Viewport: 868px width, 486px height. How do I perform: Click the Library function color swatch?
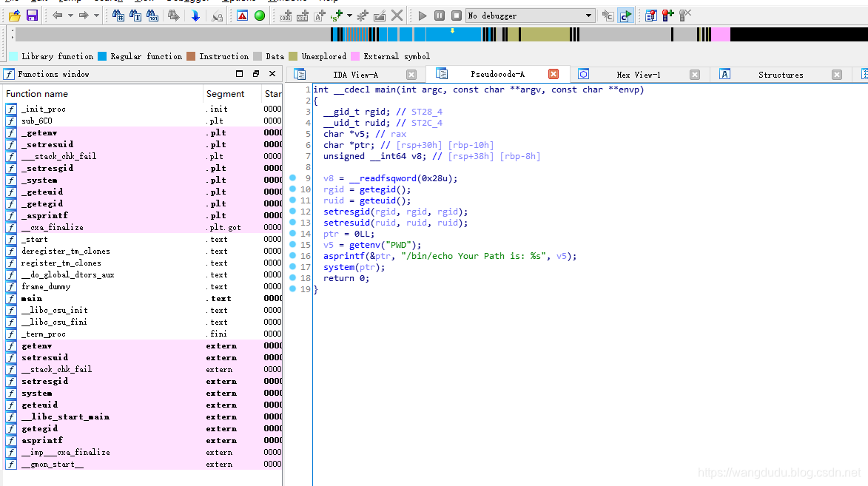click(13, 56)
